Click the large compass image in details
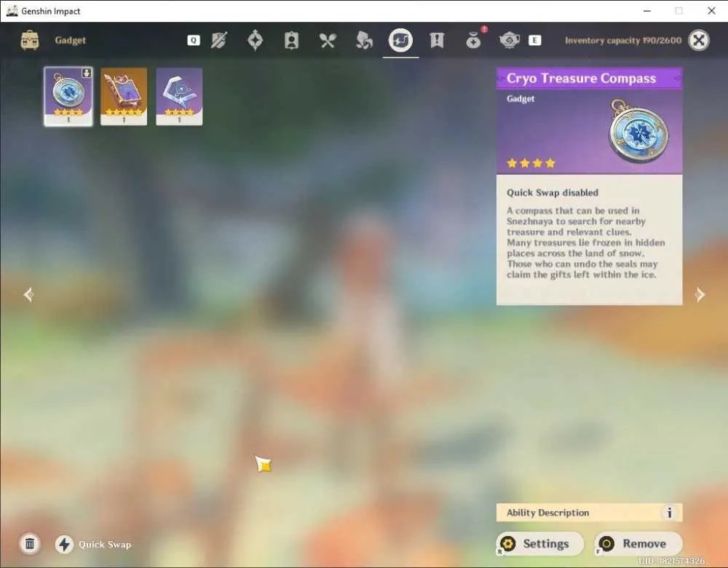The width and height of the screenshot is (728, 568). click(639, 130)
